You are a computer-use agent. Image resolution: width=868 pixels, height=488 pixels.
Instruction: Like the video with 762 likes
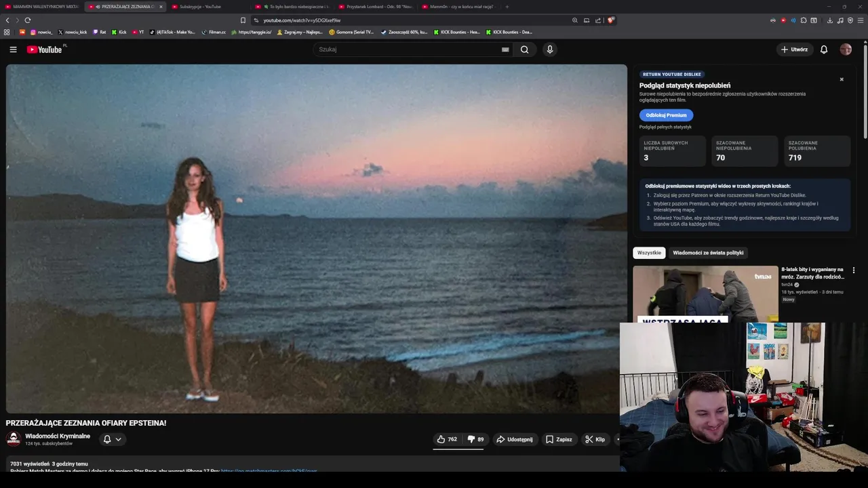447,439
